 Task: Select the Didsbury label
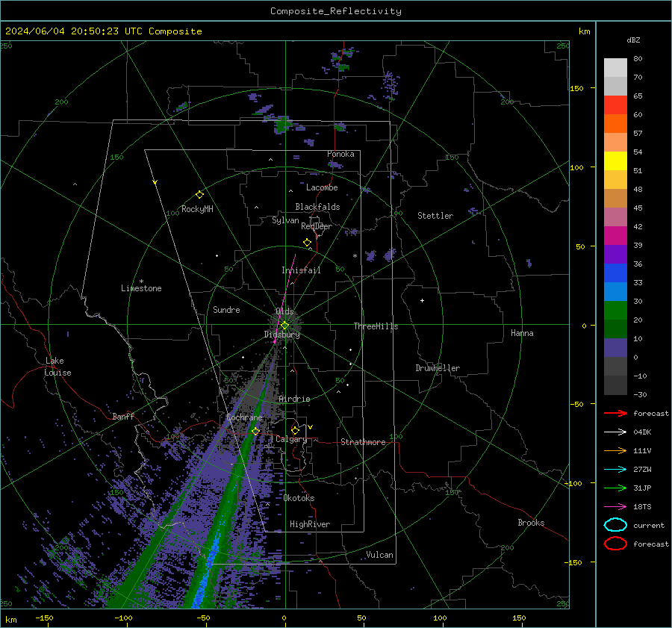pos(281,335)
